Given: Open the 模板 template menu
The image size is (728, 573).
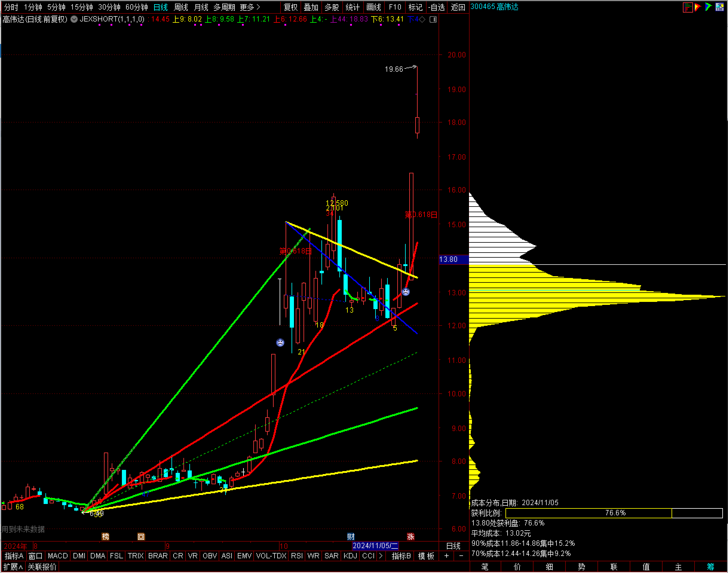Looking at the screenshot, I should [426, 556].
